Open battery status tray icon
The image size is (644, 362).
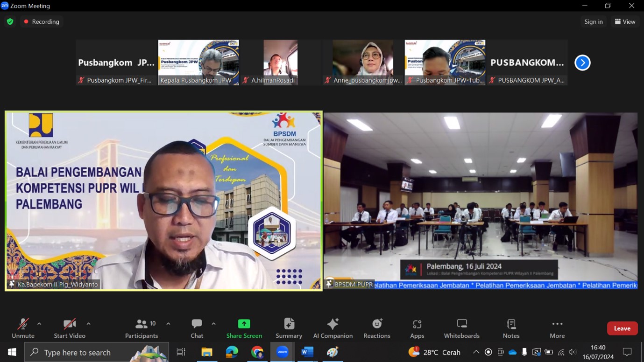click(x=549, y=352)
